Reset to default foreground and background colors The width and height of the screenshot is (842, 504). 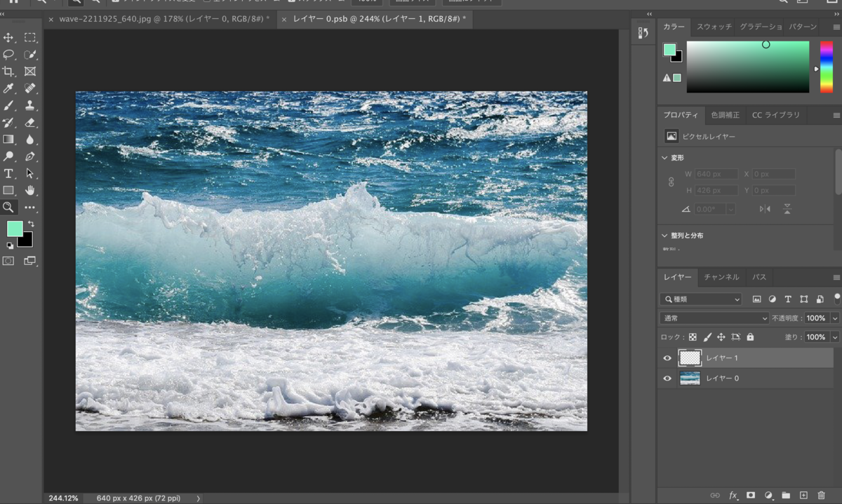pyautogui.click(x=10, y=246)
